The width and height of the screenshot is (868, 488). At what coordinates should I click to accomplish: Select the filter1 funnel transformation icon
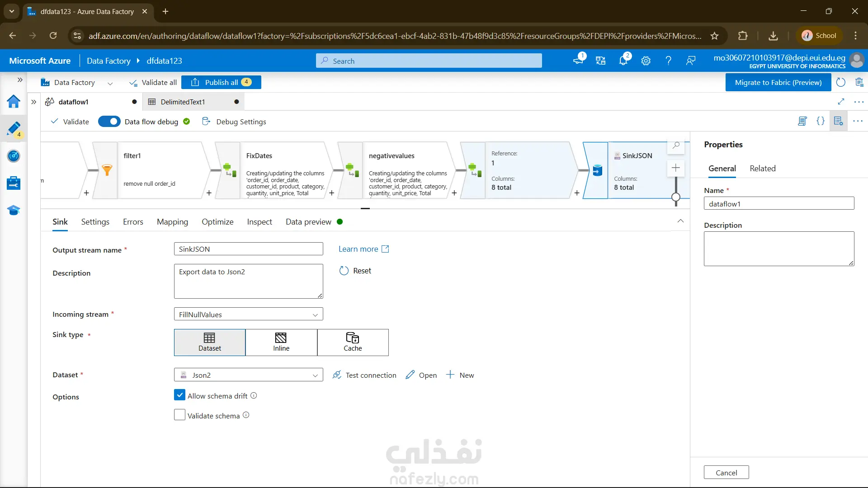point(107,170)
